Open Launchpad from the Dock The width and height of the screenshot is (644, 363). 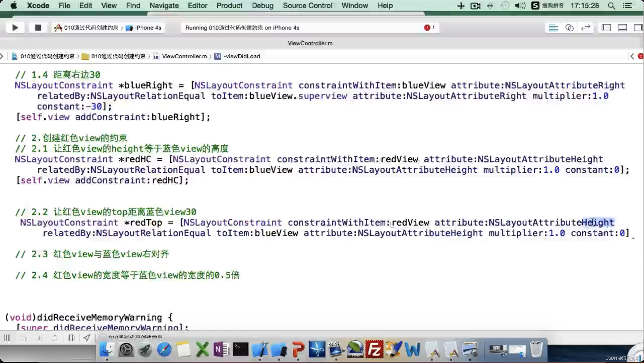coord(145,349)
